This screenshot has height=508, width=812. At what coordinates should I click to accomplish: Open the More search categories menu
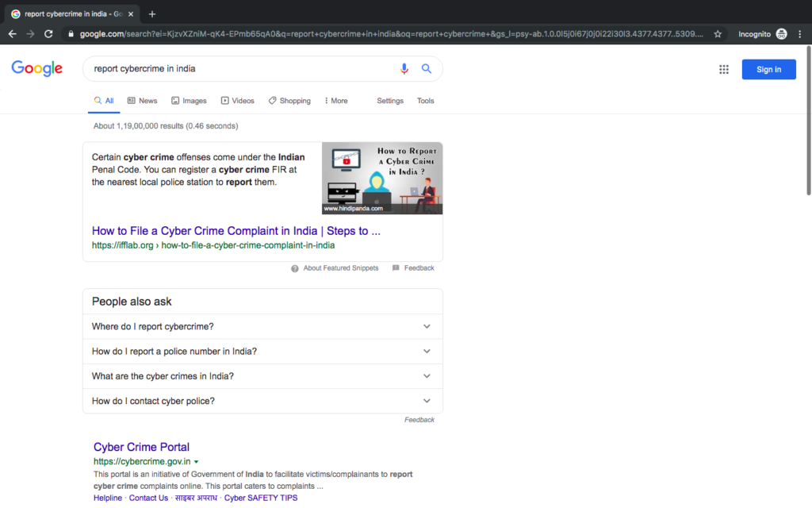coord(336,101)
